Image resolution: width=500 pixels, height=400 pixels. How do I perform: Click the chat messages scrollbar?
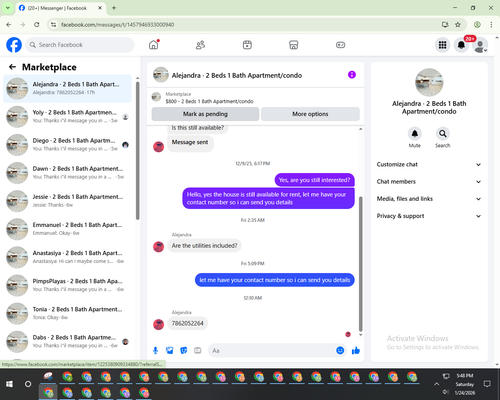[360, 263]
